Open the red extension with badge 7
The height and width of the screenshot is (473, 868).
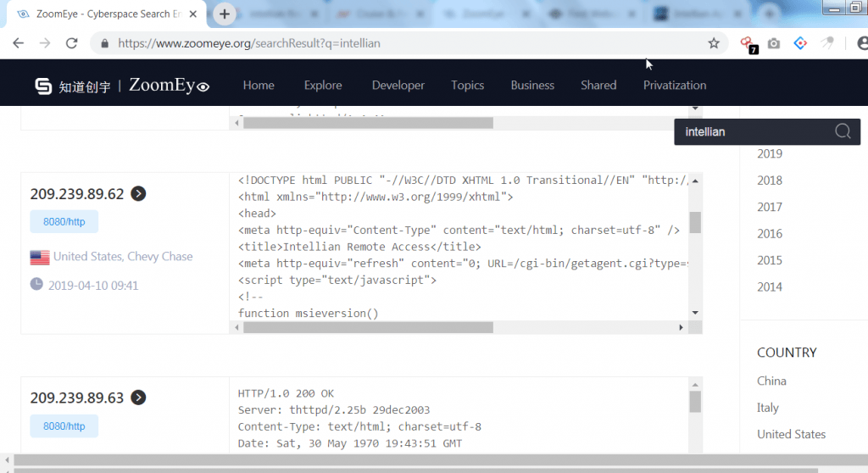[x=748, y=44]
